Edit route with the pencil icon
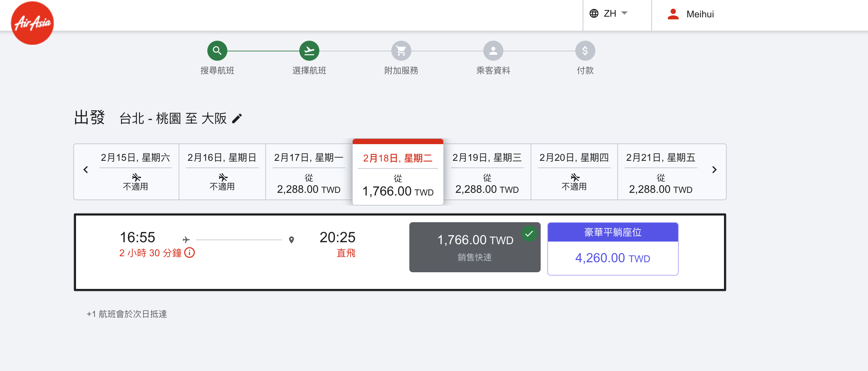Image resolution: width=868 pixels, height=371 pixels. 237,119
